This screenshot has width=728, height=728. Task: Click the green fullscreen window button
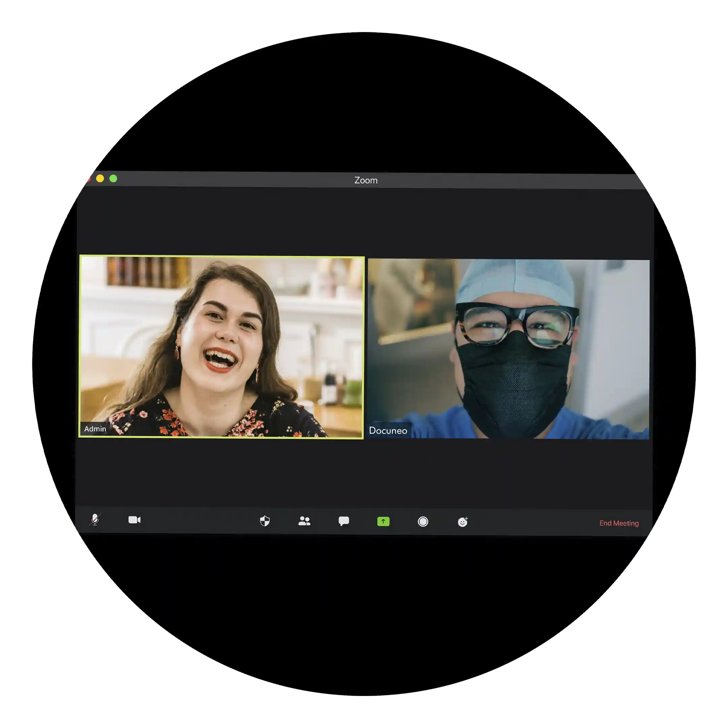[113, 179]
